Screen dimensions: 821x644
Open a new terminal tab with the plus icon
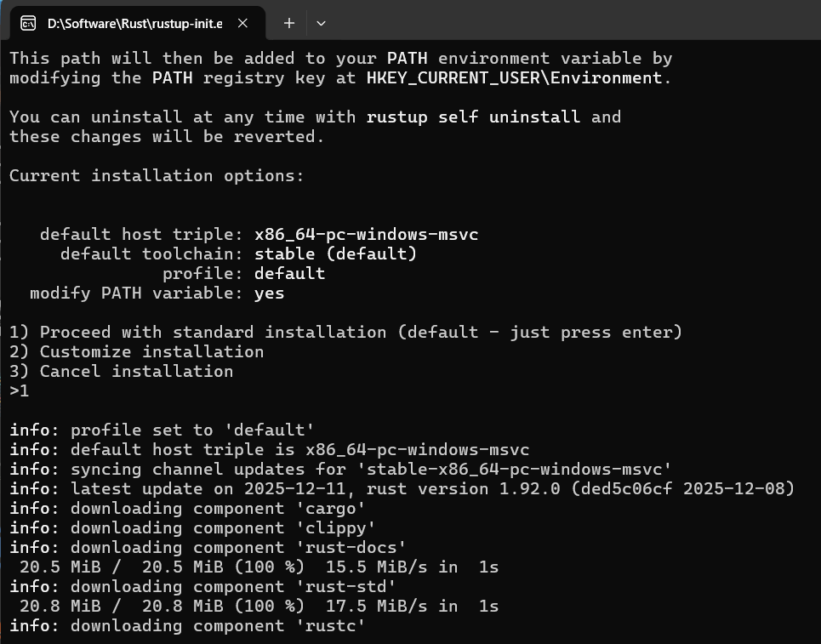point(288,23)
